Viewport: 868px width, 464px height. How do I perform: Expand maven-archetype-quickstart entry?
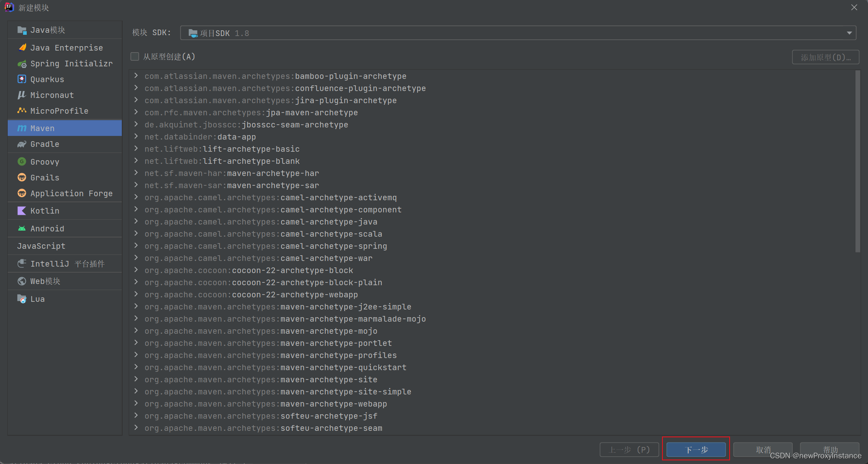coord(136,367)
